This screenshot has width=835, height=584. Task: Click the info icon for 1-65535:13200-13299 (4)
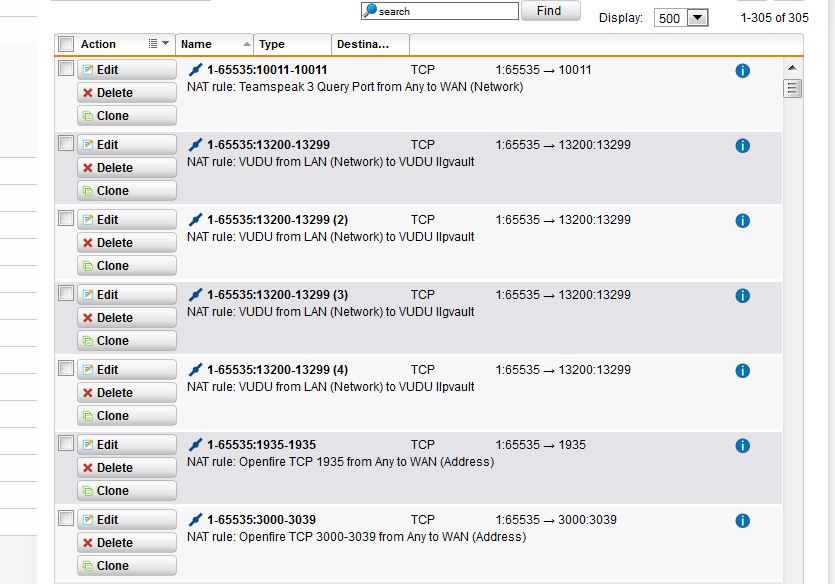(x=742, y=371)
